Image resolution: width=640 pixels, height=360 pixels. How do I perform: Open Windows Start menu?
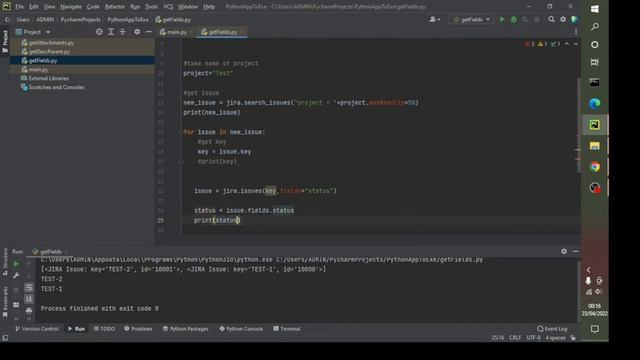(595, 9)
